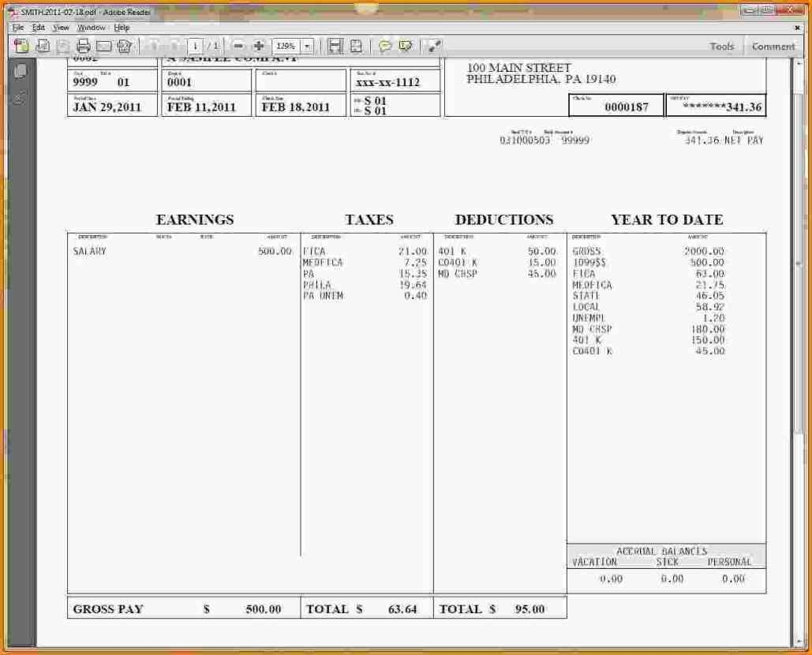Open the Window menu
812x655 pixels.
(x=92, y=27)
